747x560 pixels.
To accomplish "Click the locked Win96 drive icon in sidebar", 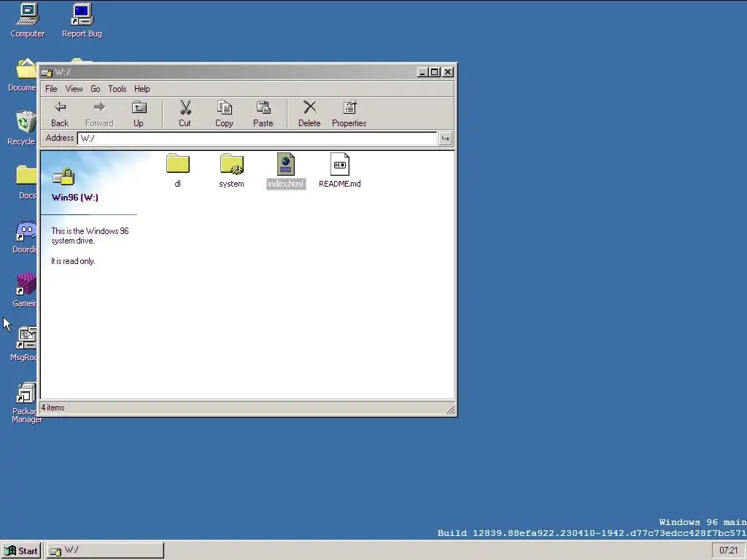I will click(63, 176).
